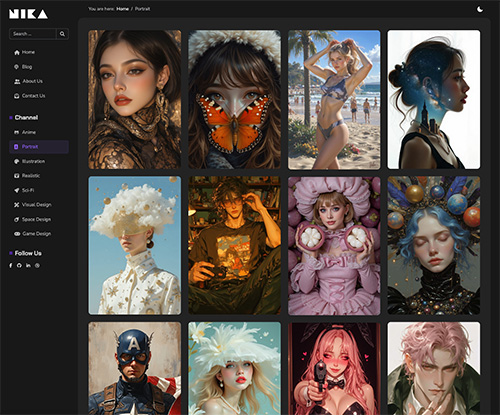Viewport: 500px width, 415px height.
Task: Open the gold-dressed woman portrait
Action: pos(135,99)
